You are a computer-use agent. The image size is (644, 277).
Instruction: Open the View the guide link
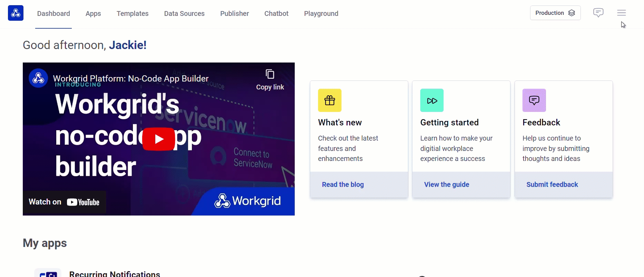pos(447,184)
